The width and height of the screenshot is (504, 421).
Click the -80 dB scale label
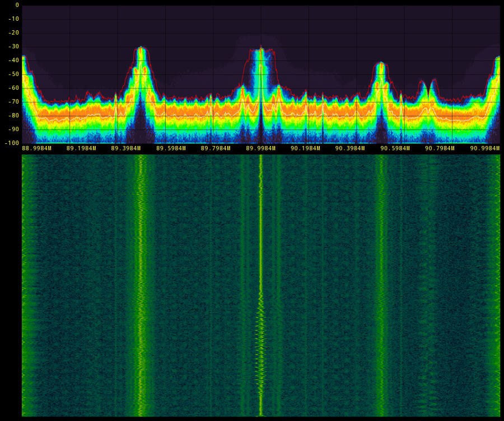pyautogui.click(x=13, y=115)
